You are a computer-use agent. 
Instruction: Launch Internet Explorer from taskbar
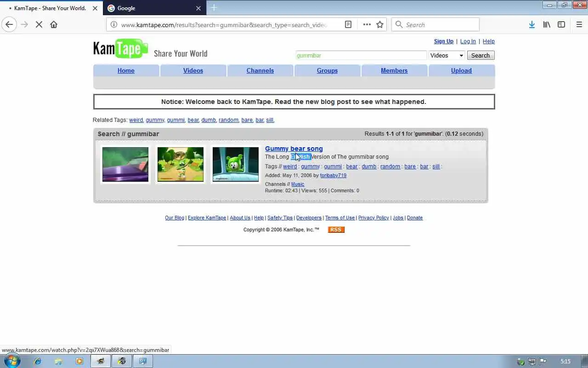[38, 362]
